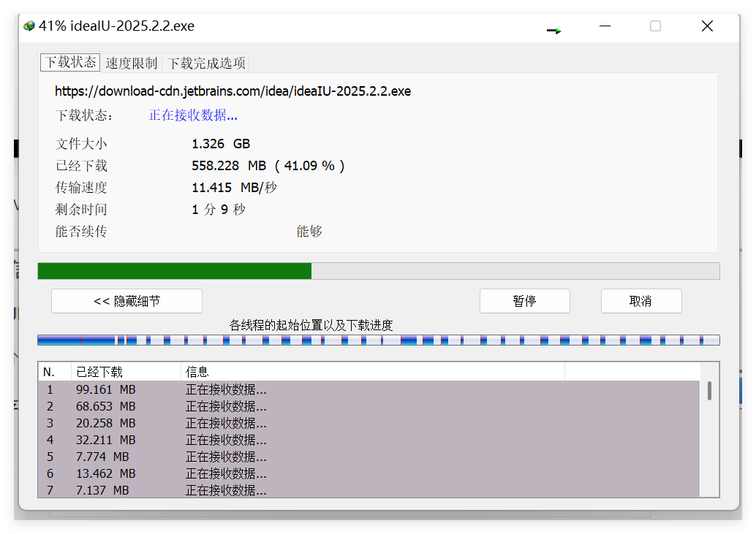Click the jetbrains download URL text
The width and height of the screenshot is (756, 534).
(233, 91)
